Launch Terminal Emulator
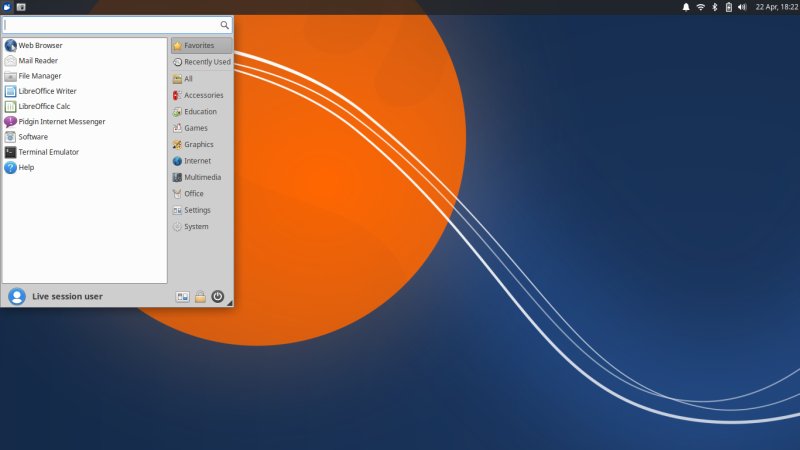The image size is (800, 450). tap(85, 152)
